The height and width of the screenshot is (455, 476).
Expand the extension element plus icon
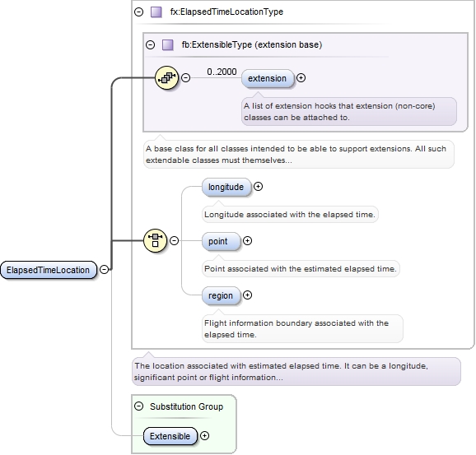(301, 78)
